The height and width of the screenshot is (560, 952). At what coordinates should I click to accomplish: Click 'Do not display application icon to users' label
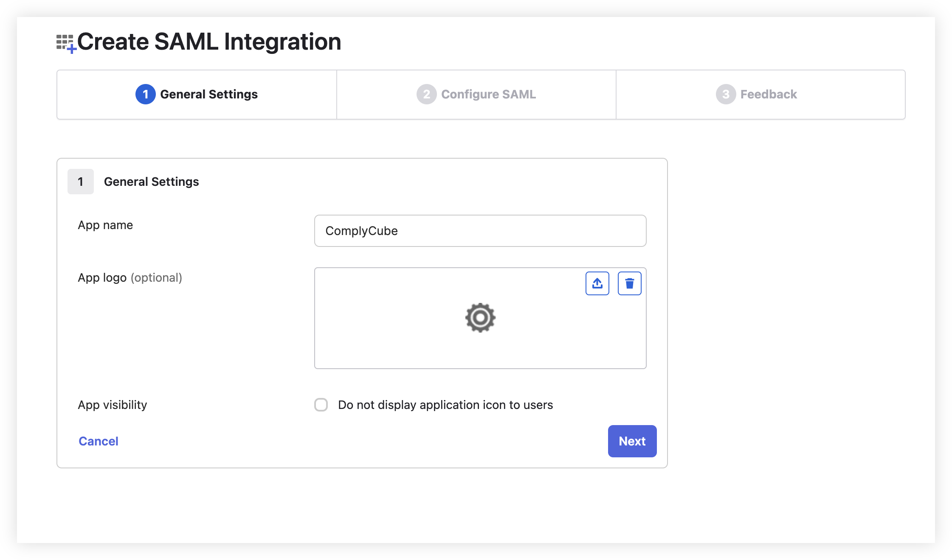[x=445, y=405]
